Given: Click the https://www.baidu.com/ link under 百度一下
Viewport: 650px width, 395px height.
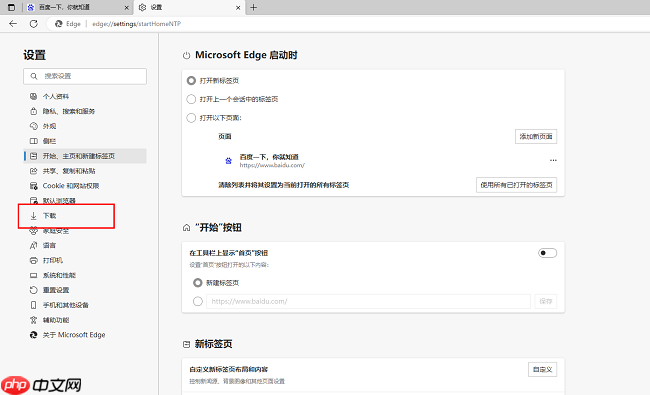Looking at the screenshot, I should tap(272, 165).
